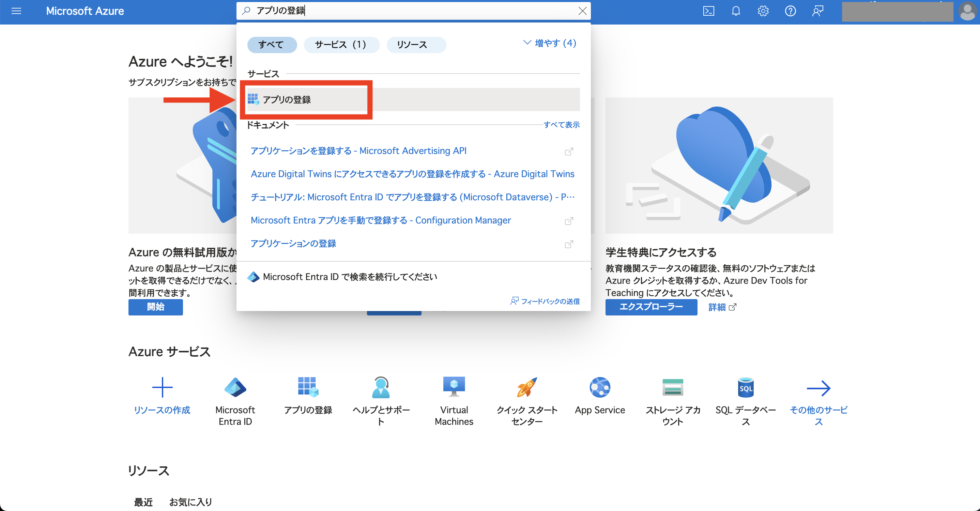Viewport: 980px width, 511px height.
Task: Open external link icon for Advertising API doc
Action: pos(569,152)
